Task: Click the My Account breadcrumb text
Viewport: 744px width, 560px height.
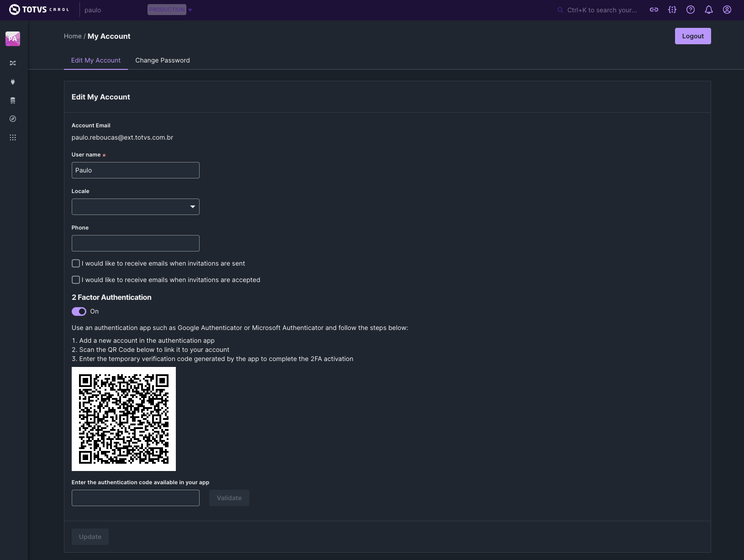Action: (109, 36)
